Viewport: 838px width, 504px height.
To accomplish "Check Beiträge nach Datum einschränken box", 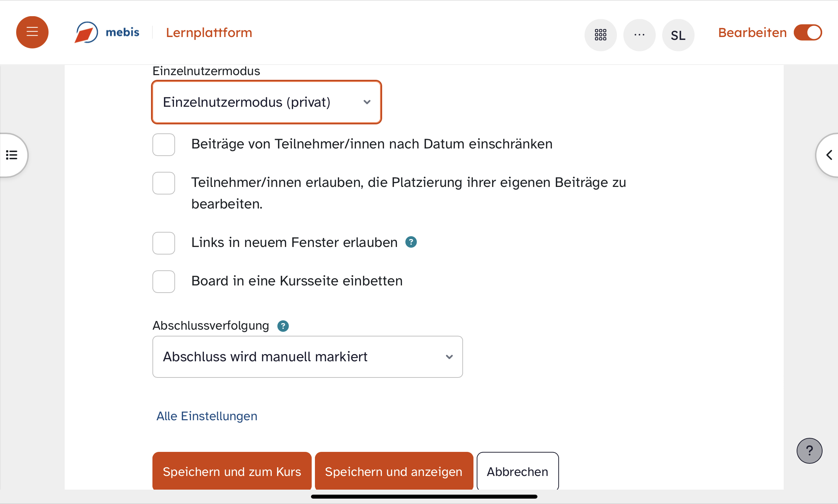I will tap(164, 145).
